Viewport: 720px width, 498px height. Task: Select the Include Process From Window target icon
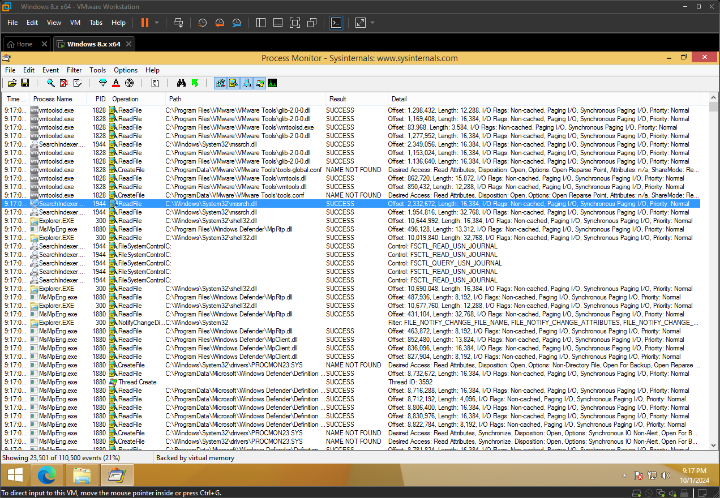pyautogui.click(x=129, y=83)
